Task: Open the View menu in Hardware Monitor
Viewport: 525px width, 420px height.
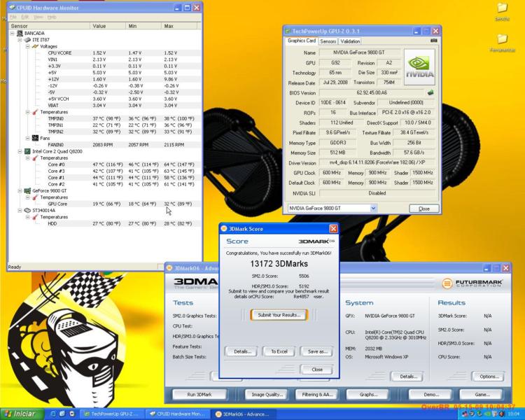Action: click(38, 17)
